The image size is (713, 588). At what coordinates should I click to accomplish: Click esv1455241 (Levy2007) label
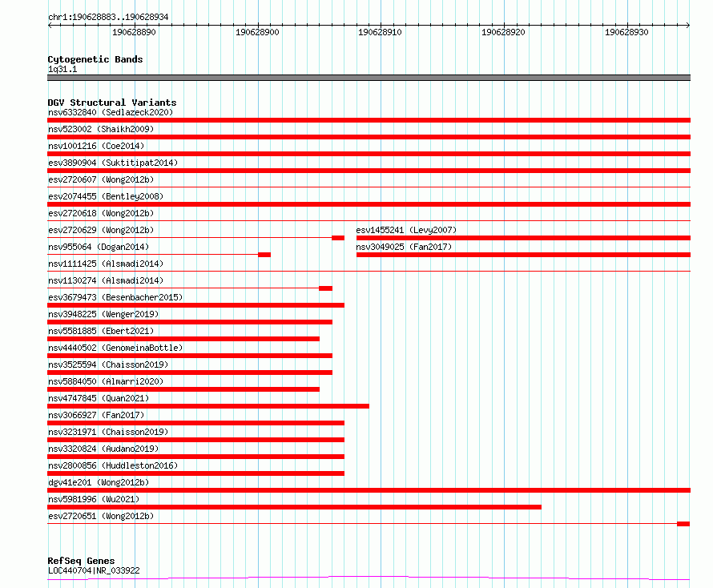(406, 230)
